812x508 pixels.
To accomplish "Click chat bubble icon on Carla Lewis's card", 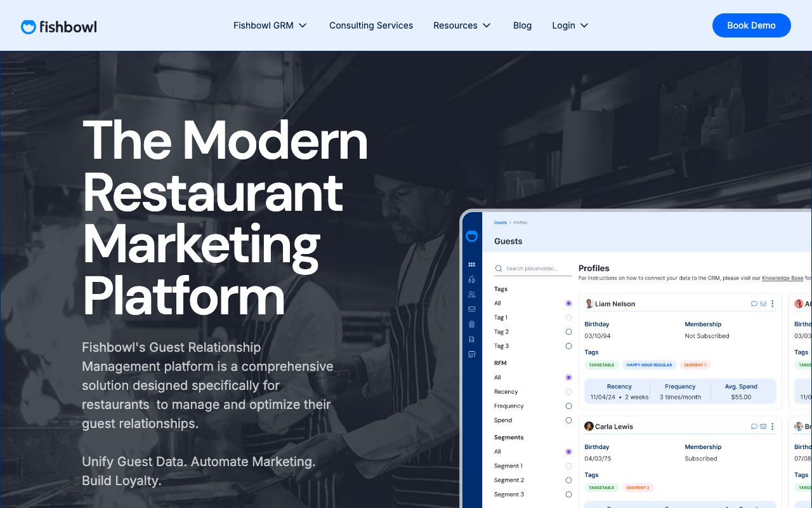I will point(754,426).
